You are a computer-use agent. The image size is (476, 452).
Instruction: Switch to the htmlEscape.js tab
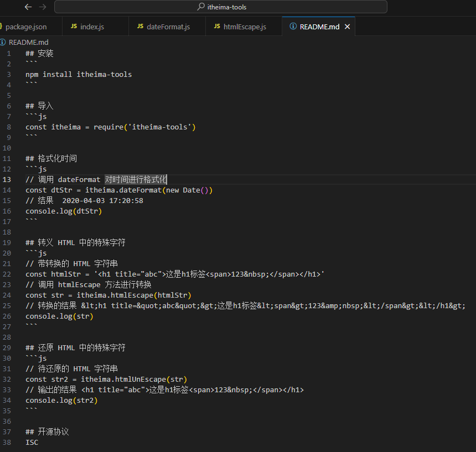pyautogui.click(x=244, y=26)
